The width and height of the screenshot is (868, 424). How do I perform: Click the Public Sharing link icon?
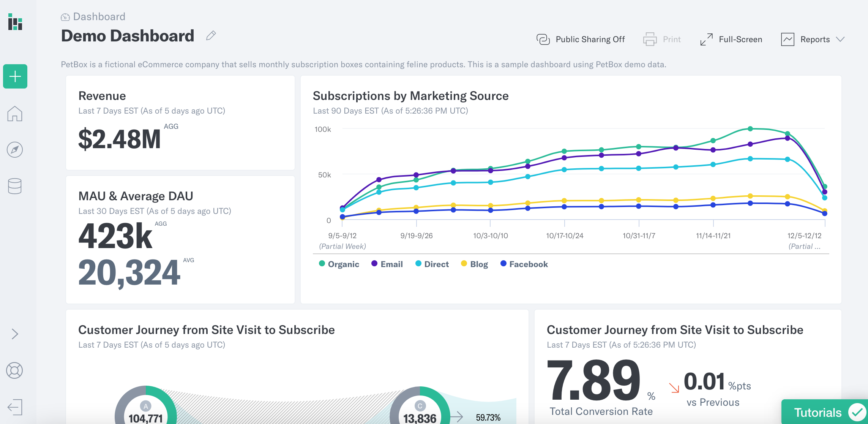pos(543,40)
